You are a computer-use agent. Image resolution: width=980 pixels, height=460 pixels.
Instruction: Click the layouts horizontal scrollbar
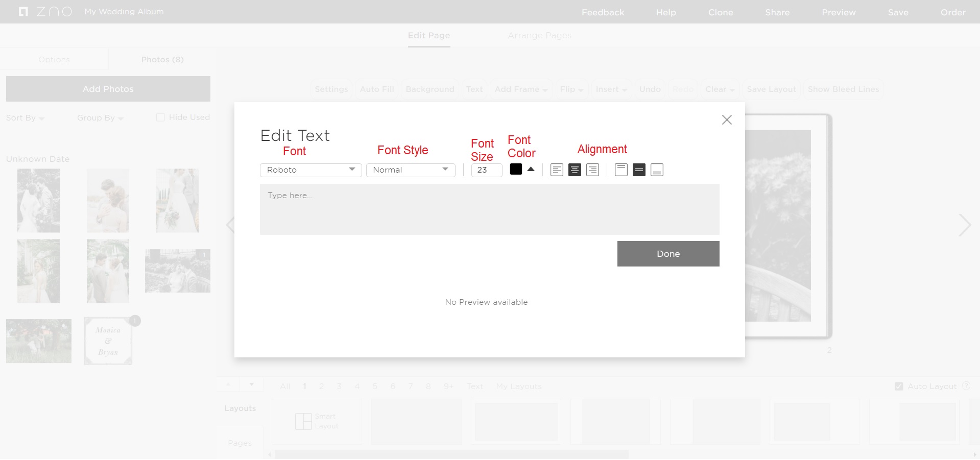(451, 454)
